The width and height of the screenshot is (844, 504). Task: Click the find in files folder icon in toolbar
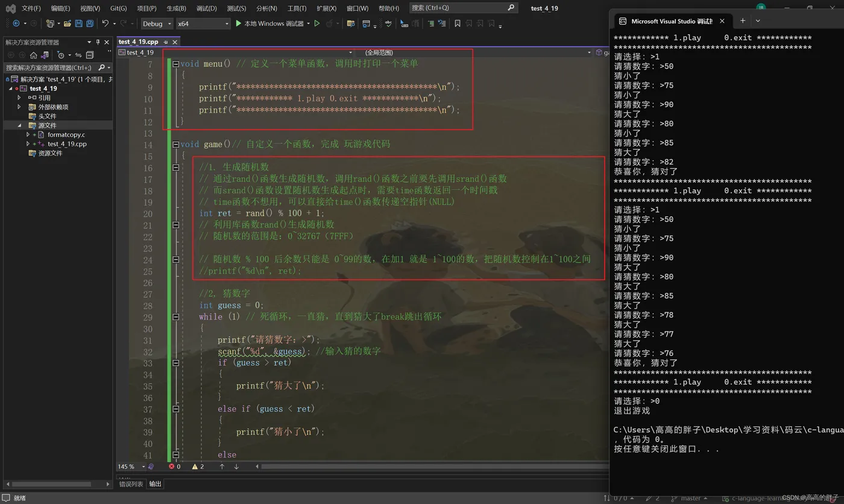pyautogui.click(x=351, y=24)
